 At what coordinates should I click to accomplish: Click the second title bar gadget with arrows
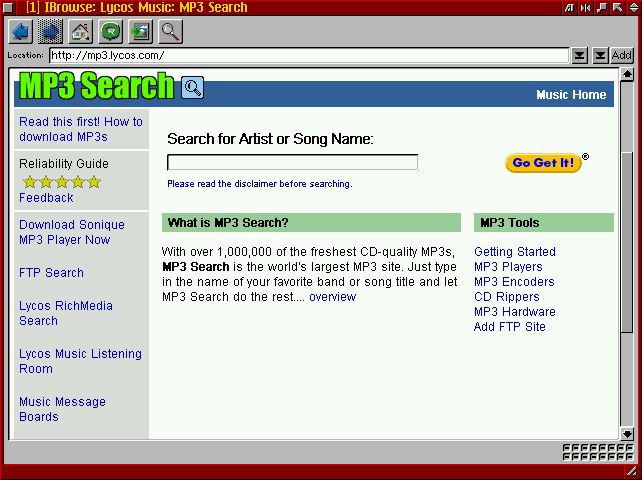pyautogui.click(x=585, y=7)
